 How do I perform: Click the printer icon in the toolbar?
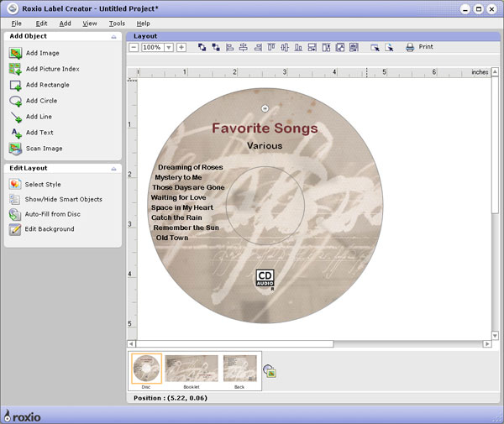[410, 48]
